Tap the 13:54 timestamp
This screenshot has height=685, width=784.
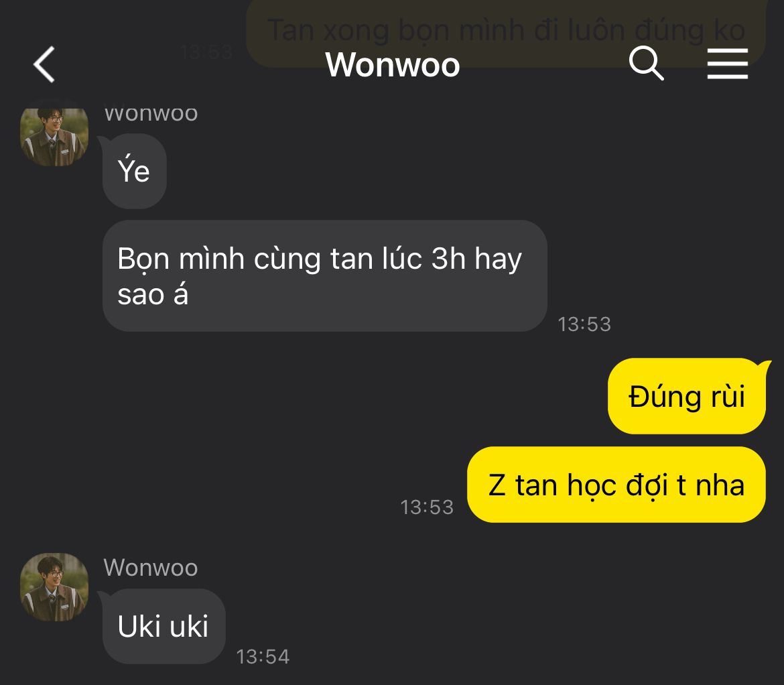(263, 656)
